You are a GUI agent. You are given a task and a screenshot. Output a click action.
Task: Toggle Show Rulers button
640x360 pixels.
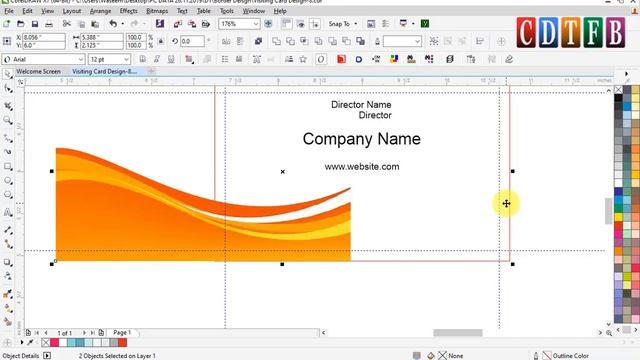[x=287, y=24]
